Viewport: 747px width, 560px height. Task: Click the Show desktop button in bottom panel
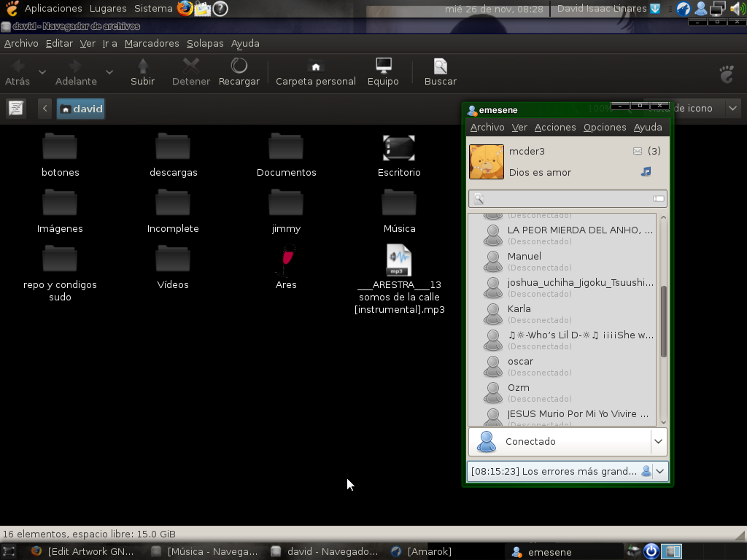coord(9,552)
